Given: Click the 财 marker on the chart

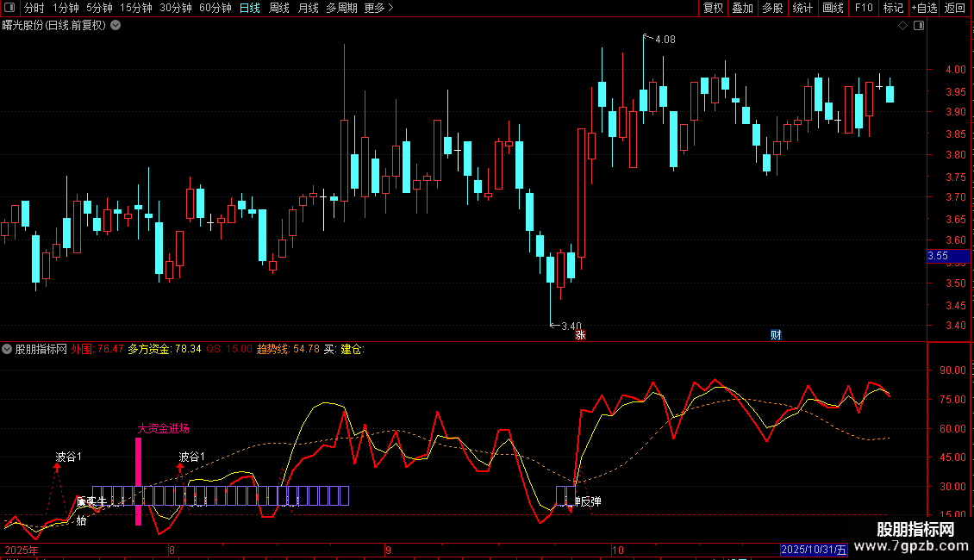Looking at the screenshot, I should point(776,335).
